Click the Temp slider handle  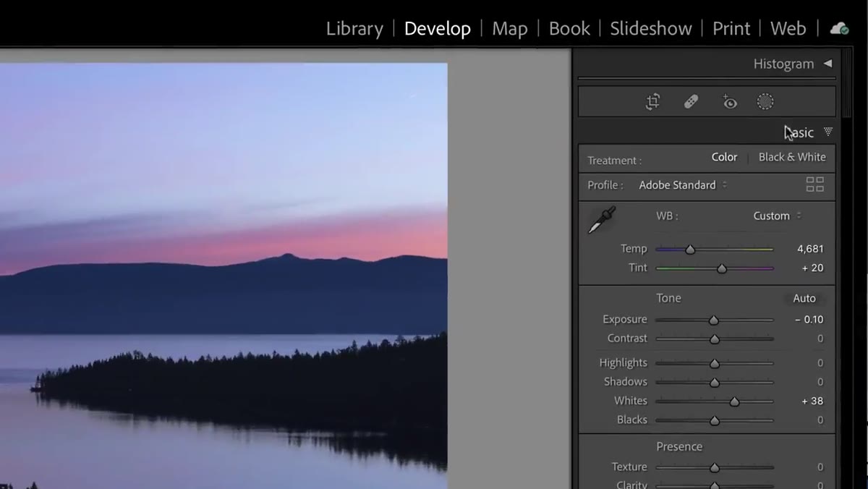pyautogui.click(x=690, y=250)
